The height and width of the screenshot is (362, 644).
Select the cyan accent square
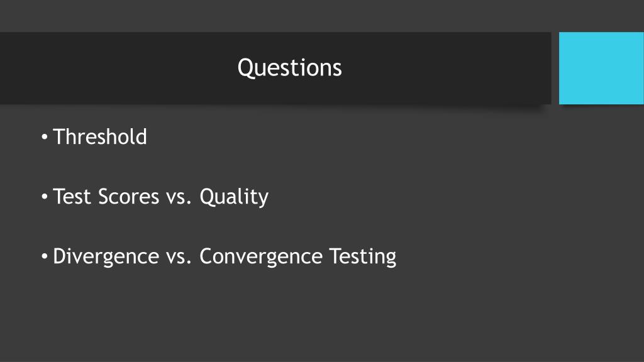point(601,68)
